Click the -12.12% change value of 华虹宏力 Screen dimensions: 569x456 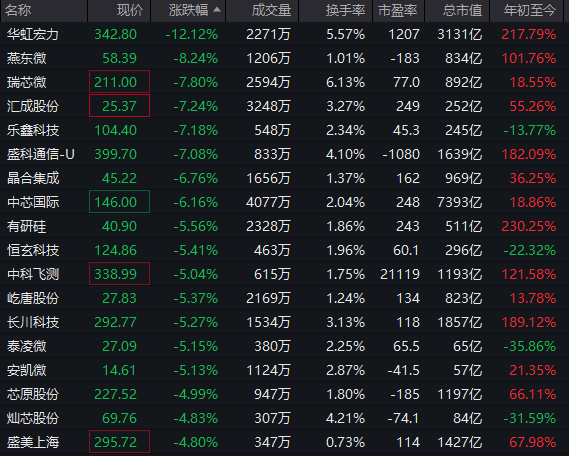tap(192, 34)
